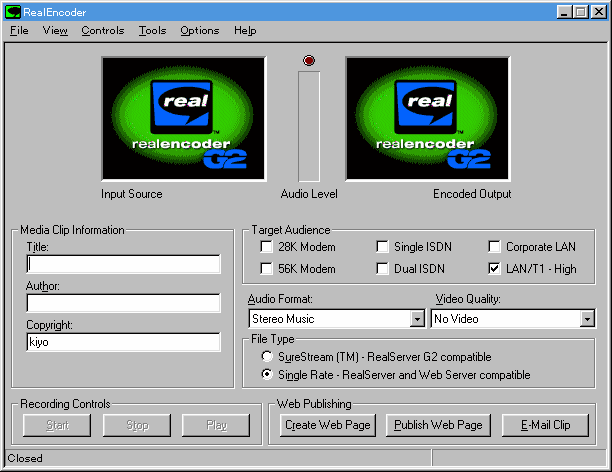Open the Video Quality dropdown
Image resolution: width=612 pixels, height=472 pixels.
pos(587,319)
